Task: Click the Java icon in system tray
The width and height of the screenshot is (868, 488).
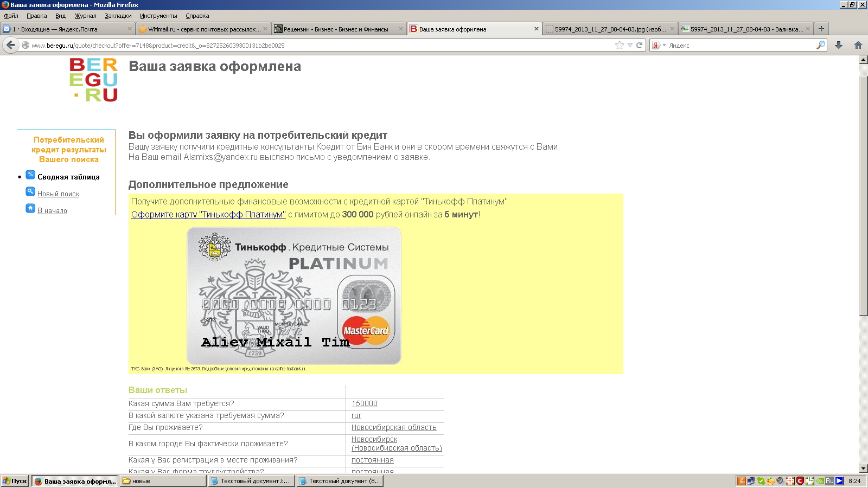Action: click(741, 481)
